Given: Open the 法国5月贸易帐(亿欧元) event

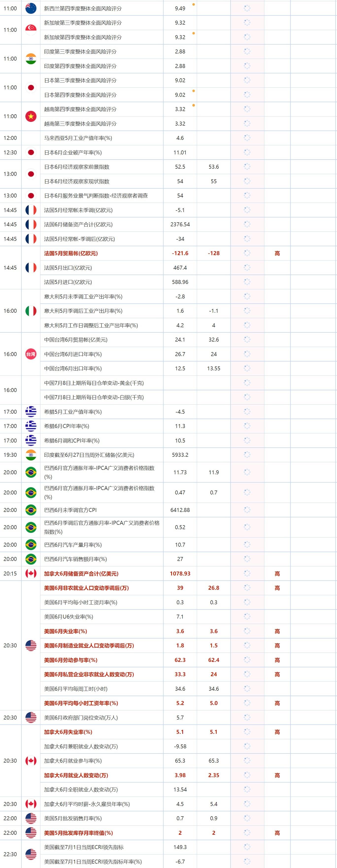Looking at the screenshot, I should click(x=71, y=253).
